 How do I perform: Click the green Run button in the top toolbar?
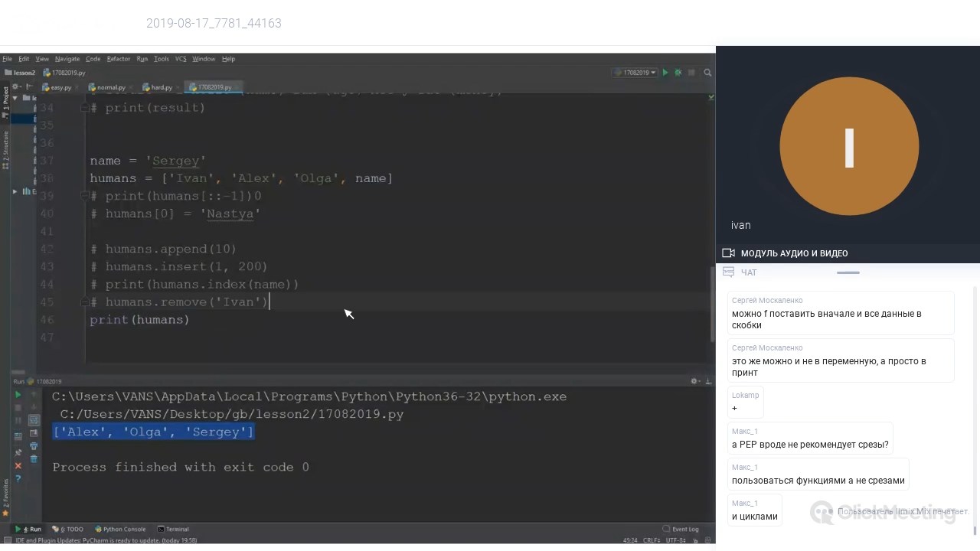[x=665, y=73]
